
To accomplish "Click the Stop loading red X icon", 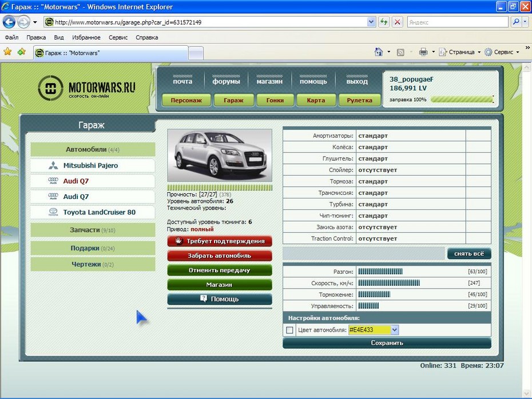I will tap(398, 22).
